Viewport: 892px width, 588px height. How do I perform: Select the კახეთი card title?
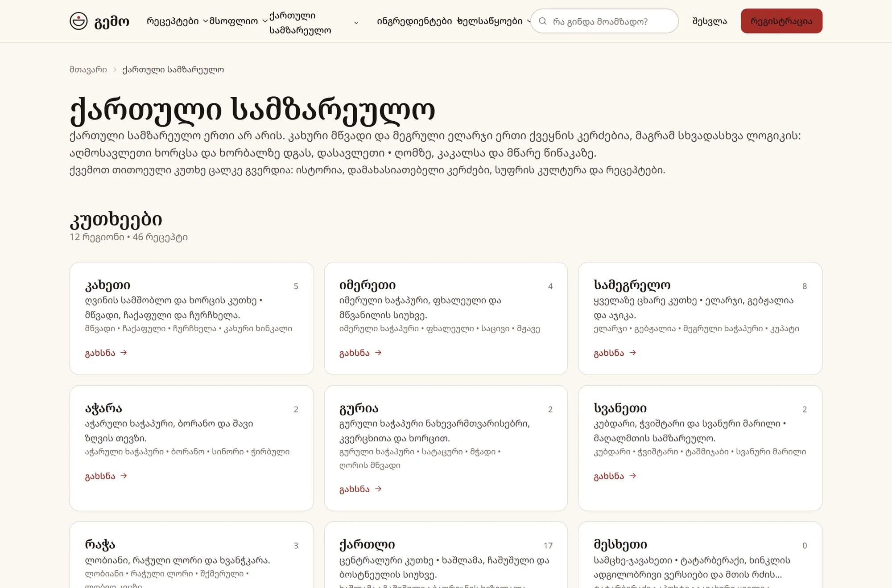pos(107,284)
